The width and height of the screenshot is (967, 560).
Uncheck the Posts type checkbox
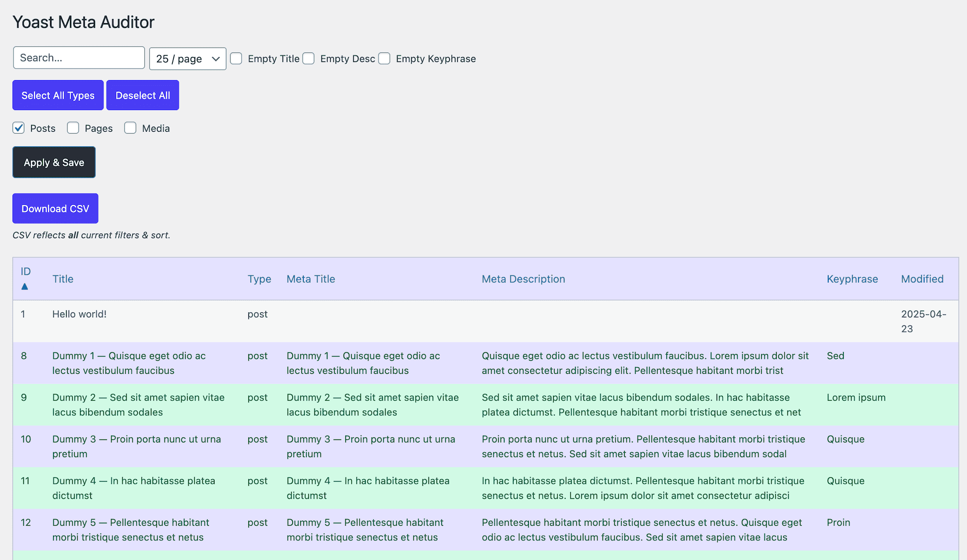(x=19, y=128)
